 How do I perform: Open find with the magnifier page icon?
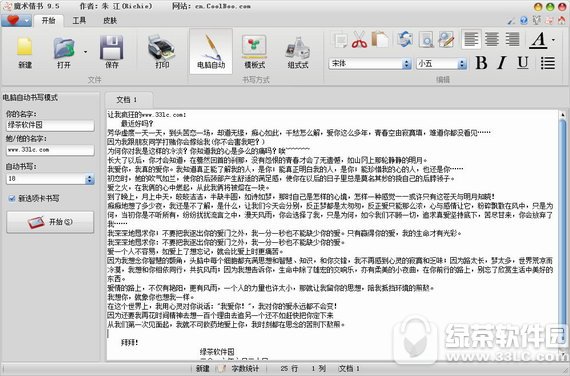coord(426,39)
